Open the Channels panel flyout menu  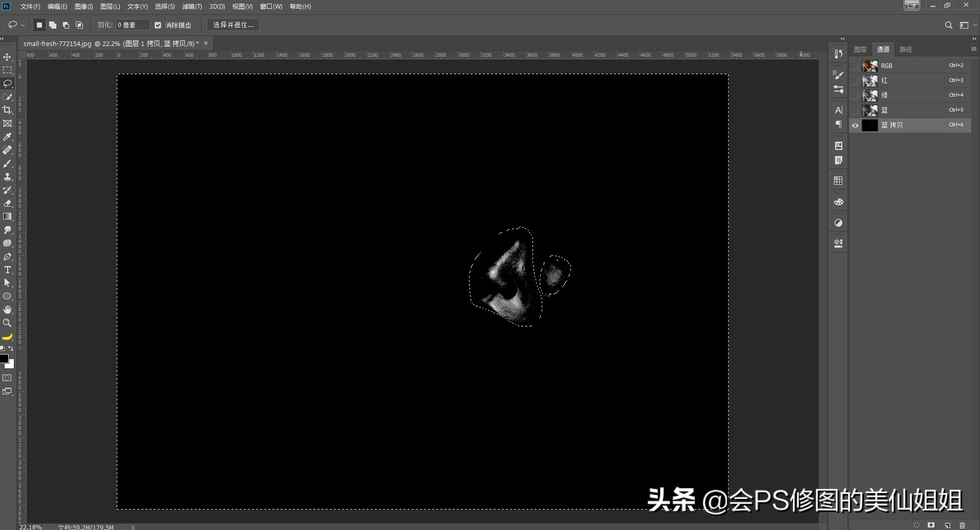coord(973,49)
